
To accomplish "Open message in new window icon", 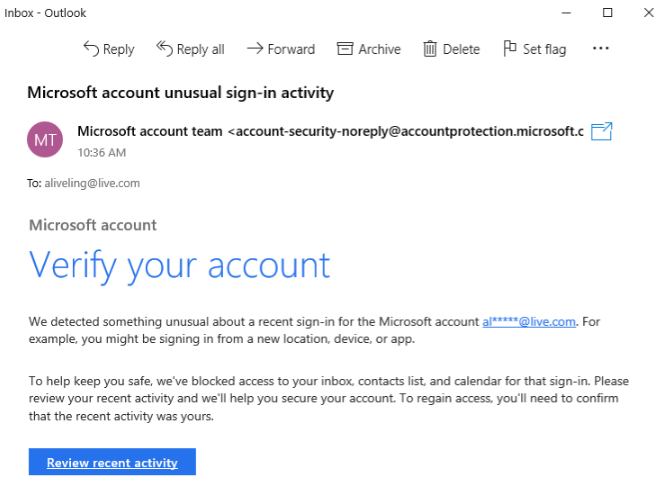I will (x=601, y=131).
